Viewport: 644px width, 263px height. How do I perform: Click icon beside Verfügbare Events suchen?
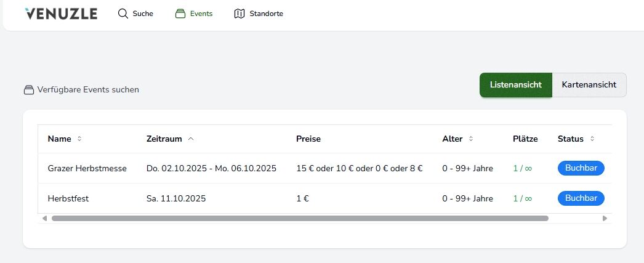click(x=28, y=90)
